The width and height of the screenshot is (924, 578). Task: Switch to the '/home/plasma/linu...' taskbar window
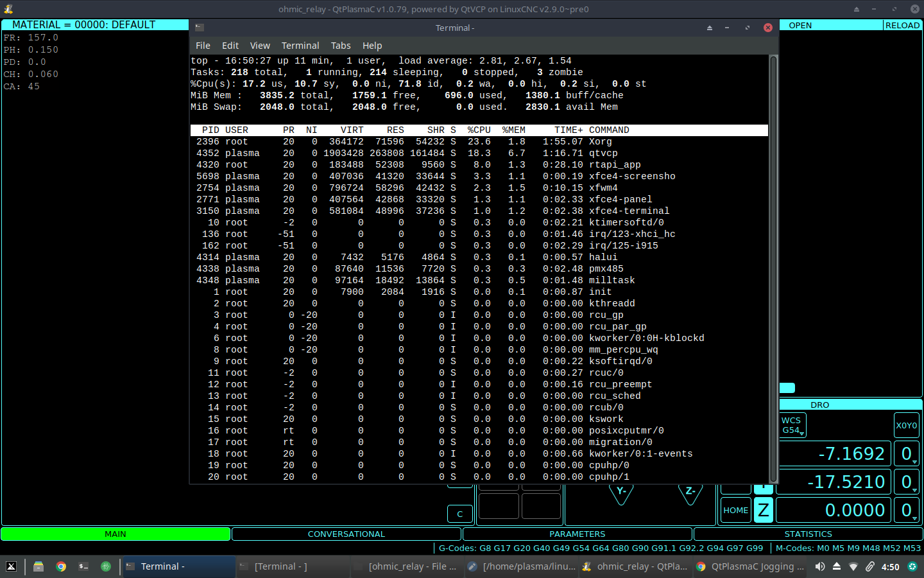521,566
